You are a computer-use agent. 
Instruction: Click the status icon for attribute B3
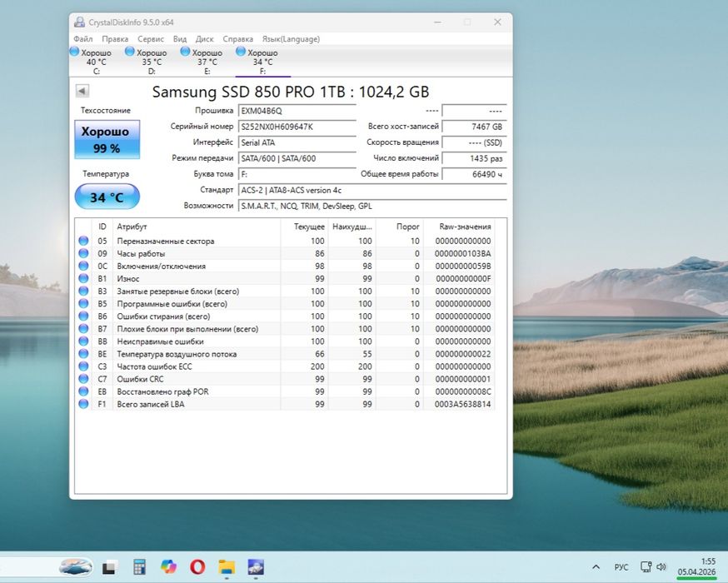pyautogui.click(x=83, y=291)
